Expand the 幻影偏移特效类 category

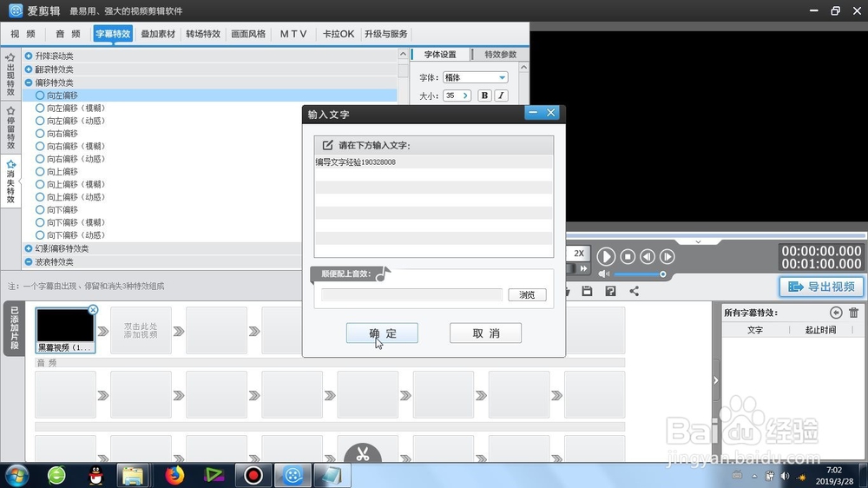tap(29, 248)
